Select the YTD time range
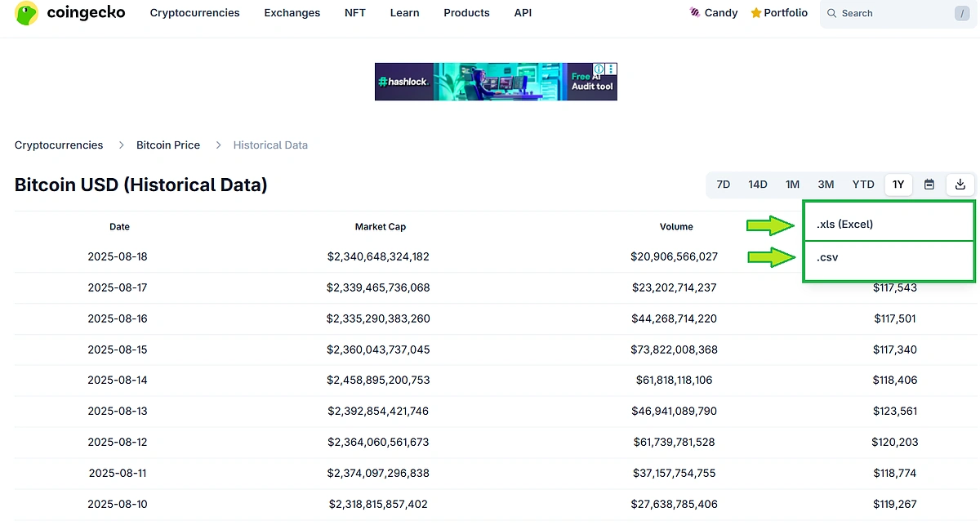The width and height of the screenshot is (980, 530). point(862,184)
